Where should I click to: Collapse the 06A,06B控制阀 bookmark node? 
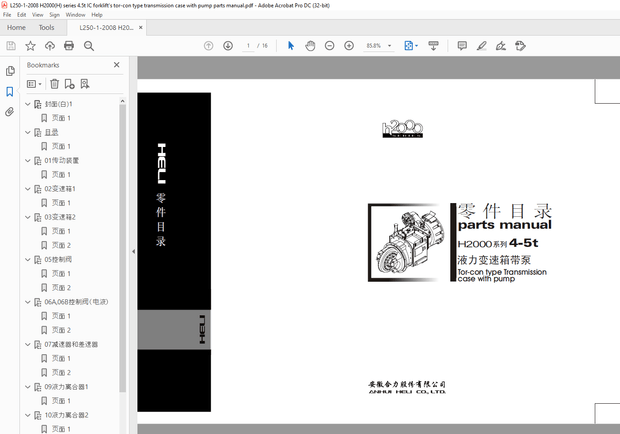[x=28, y=302]
